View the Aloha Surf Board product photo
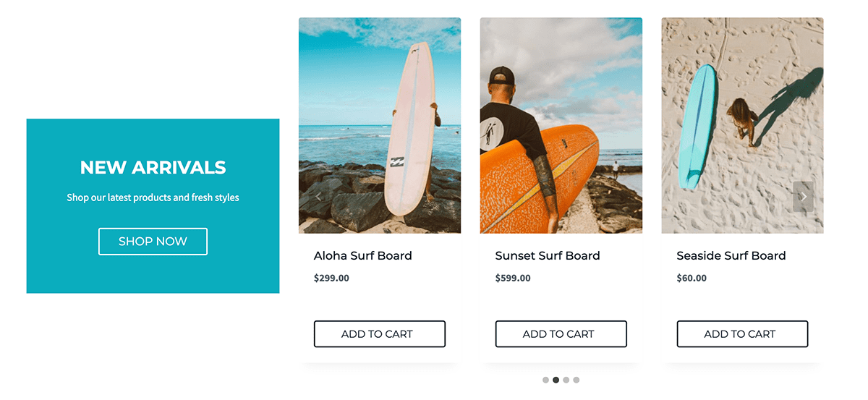Viewport: 868px width, 400px height. (379, 108)
